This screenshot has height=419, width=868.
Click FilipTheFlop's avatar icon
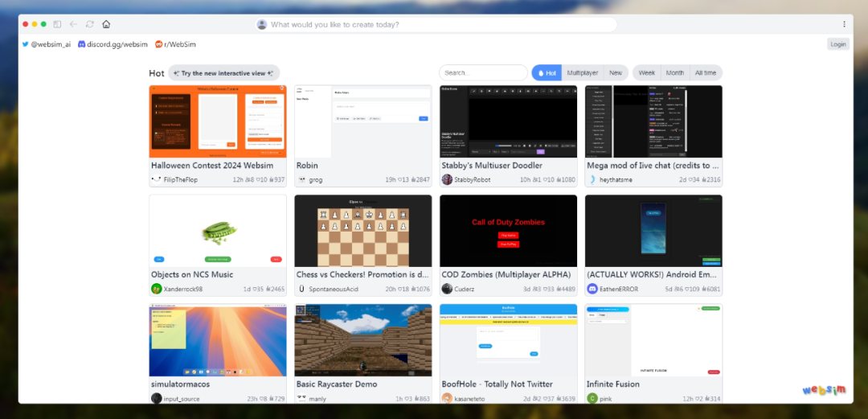point(156,179)
